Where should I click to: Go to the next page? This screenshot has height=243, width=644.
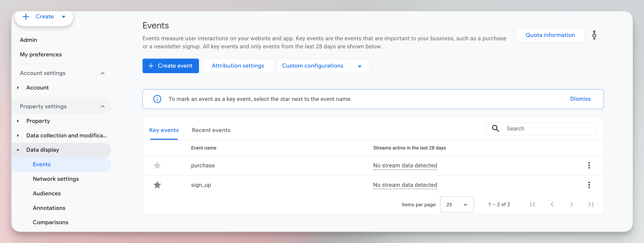click(x=571, y=204)
